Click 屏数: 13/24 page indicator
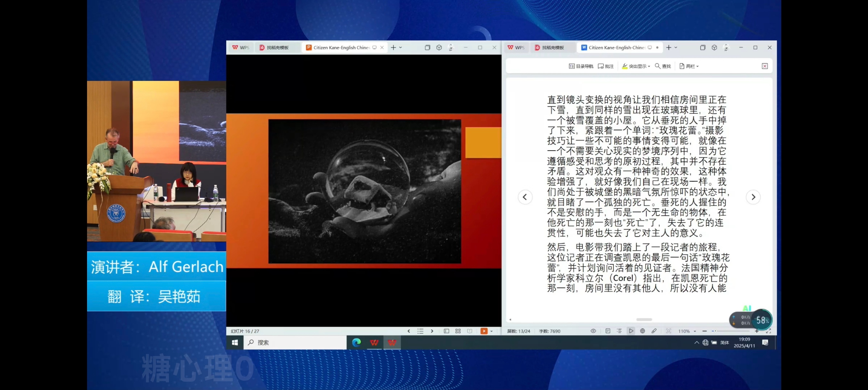 tap(518, 331)
